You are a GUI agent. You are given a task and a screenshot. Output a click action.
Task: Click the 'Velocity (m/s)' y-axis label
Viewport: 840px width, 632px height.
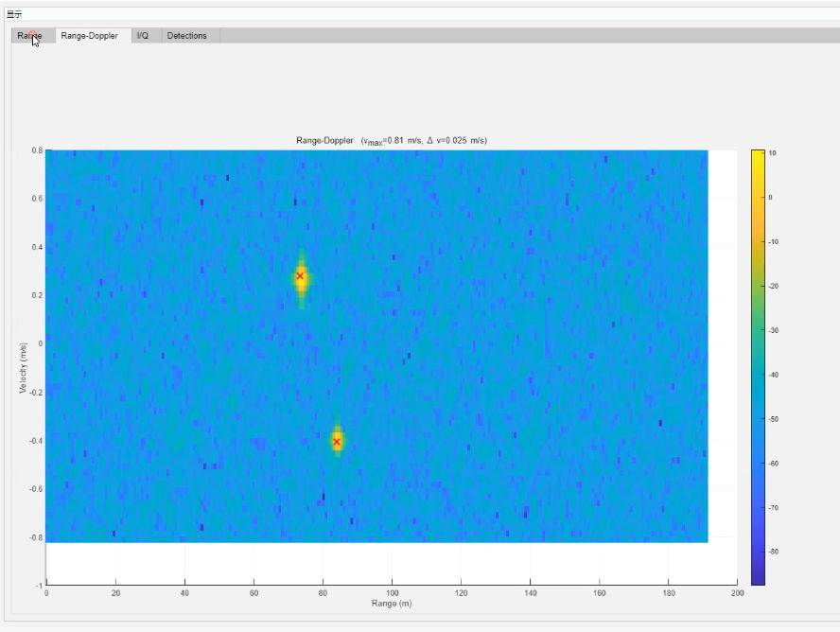coord(24,368)
